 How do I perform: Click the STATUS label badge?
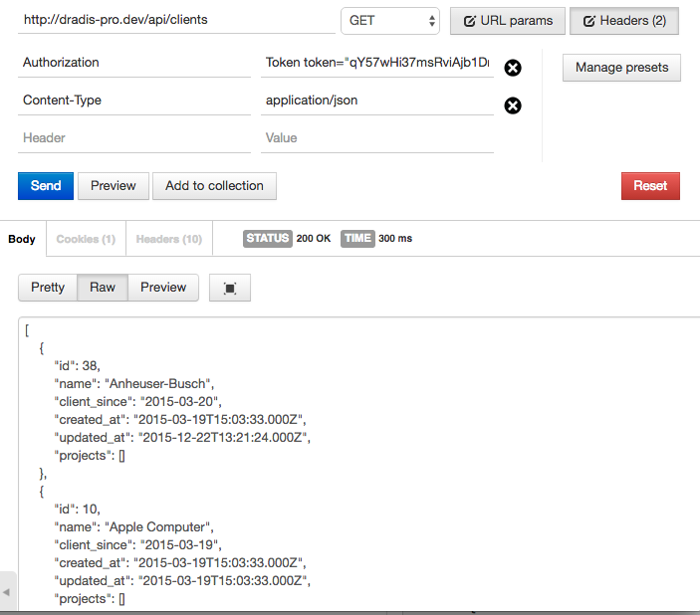pos(268,238)
